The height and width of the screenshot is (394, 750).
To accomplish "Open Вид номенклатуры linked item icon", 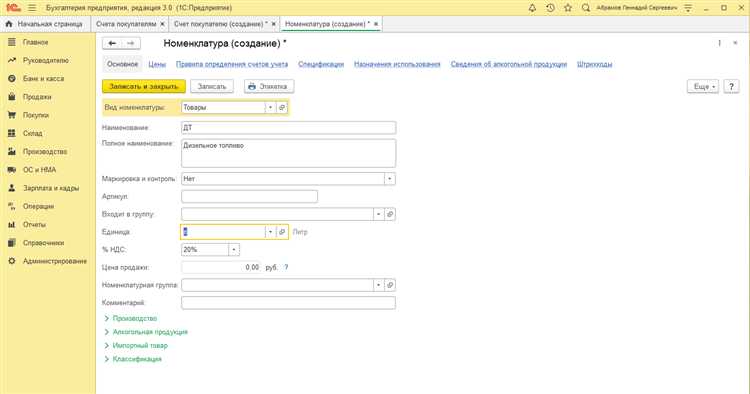I will pos(282,108).
